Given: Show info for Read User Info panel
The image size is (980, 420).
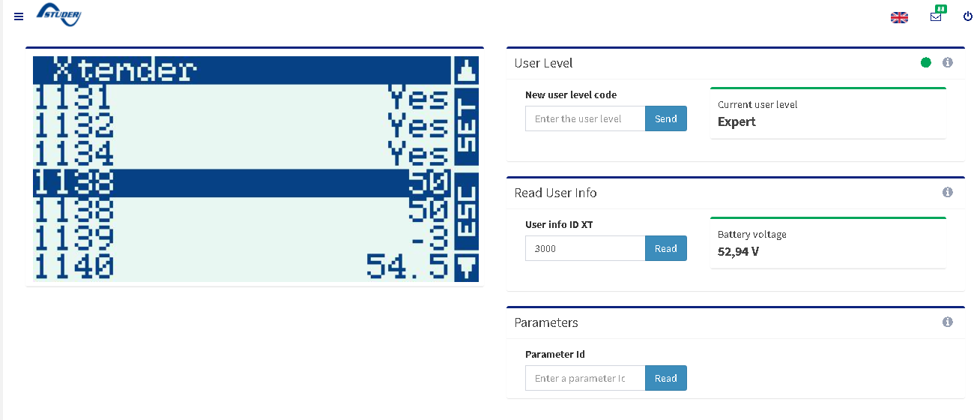Looking at the screenshot, I should [947, 193].
